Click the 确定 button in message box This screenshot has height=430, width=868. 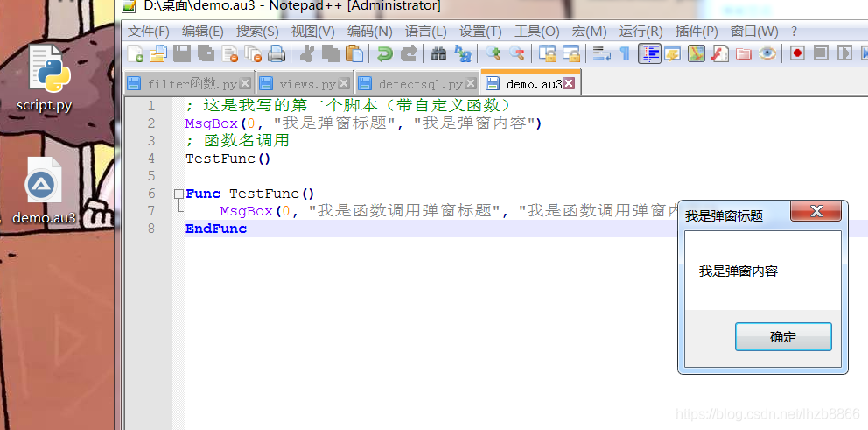coord(783,337)
